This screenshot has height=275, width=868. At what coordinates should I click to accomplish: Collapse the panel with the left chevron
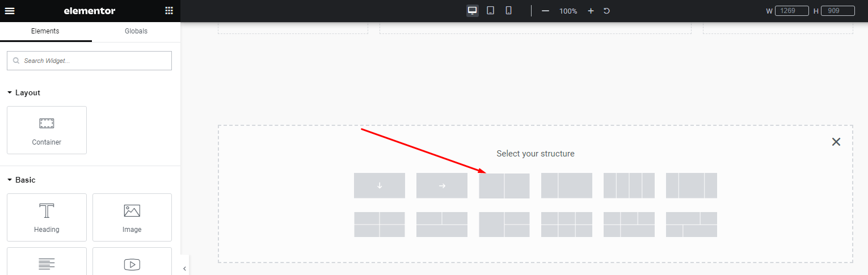(184, 269)
